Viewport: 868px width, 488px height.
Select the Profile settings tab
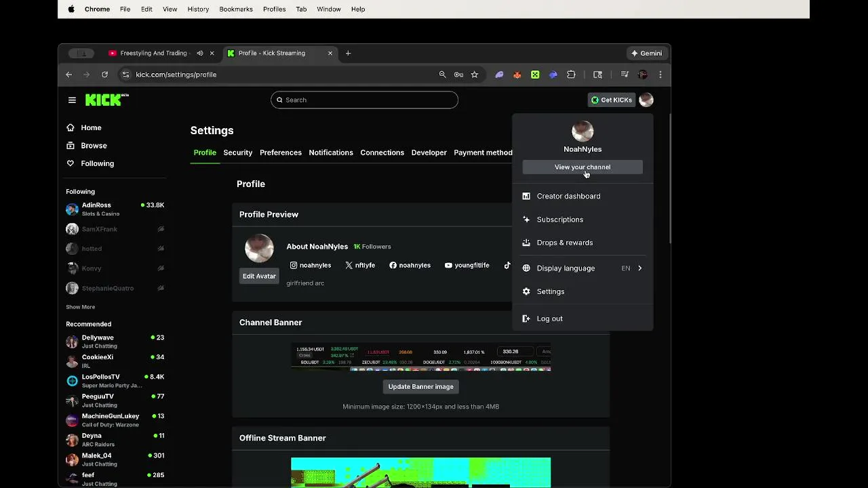point(205,152)
